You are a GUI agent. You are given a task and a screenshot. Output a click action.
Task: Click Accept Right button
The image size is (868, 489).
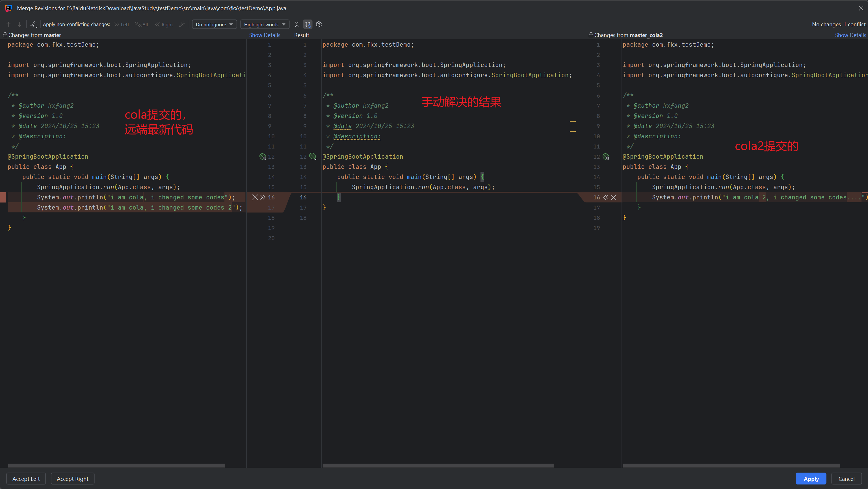[x=72, y=479]
